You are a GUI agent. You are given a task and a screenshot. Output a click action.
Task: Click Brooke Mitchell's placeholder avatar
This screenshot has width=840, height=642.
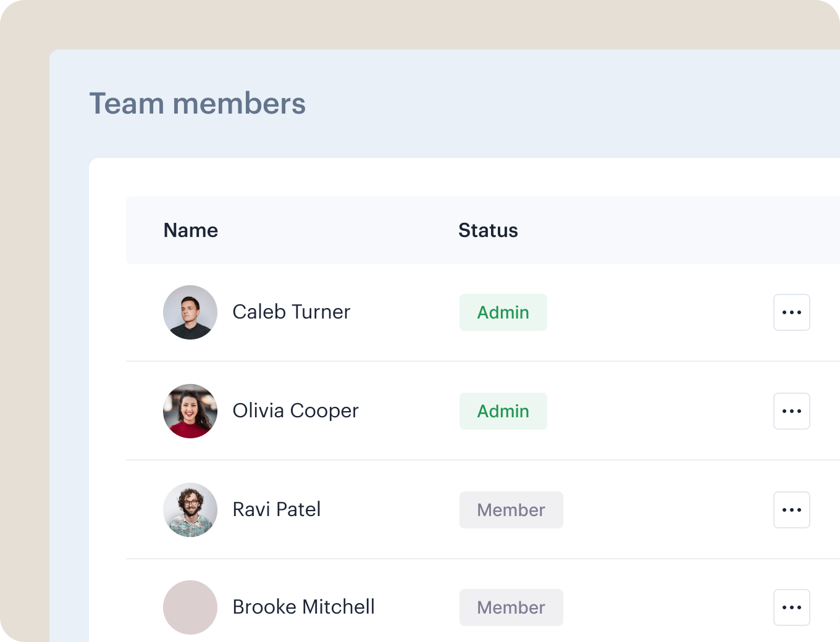190,607
